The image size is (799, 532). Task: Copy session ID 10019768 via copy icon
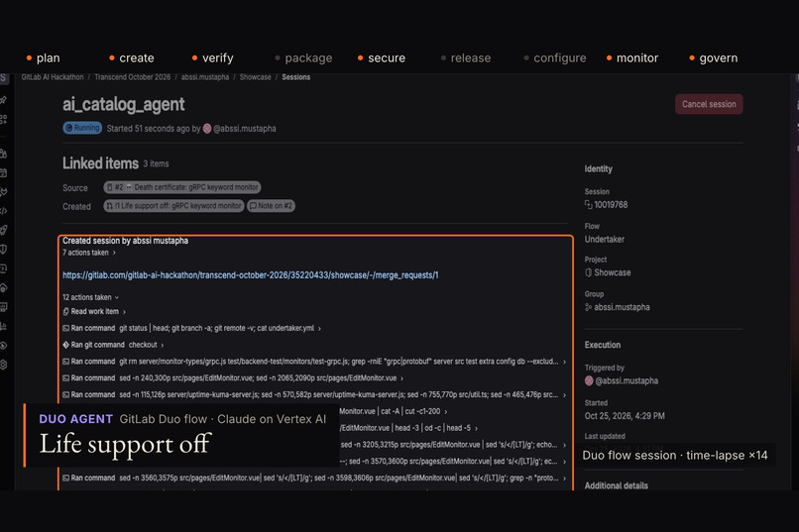588,205
